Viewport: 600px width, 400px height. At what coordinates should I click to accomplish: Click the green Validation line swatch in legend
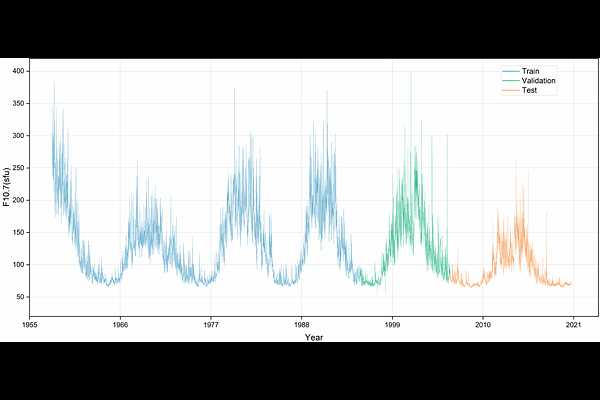click(511, 81)
